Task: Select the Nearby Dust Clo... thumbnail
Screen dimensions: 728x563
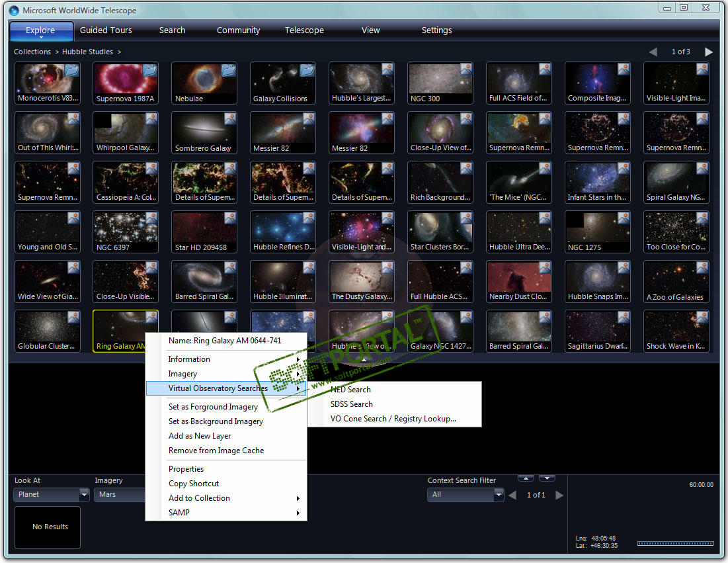Action: 519,282
